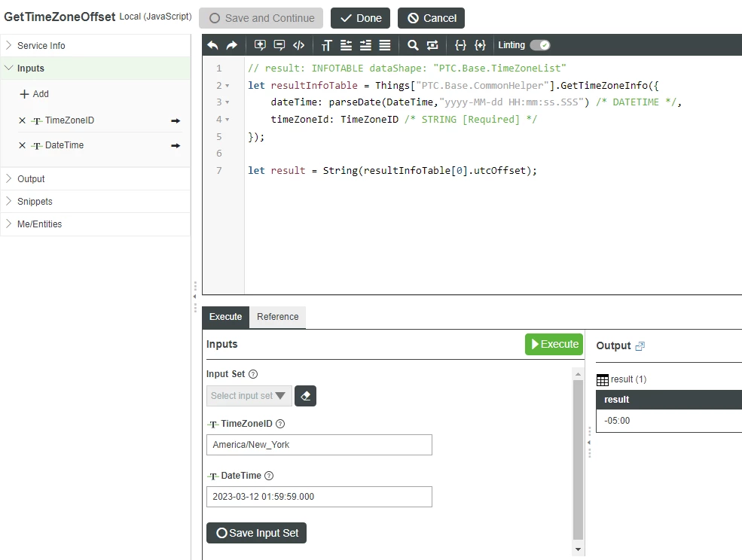Click the remove comment icon
The width and height of the screenshot is (742, 560).
click(x=279, y=45)
